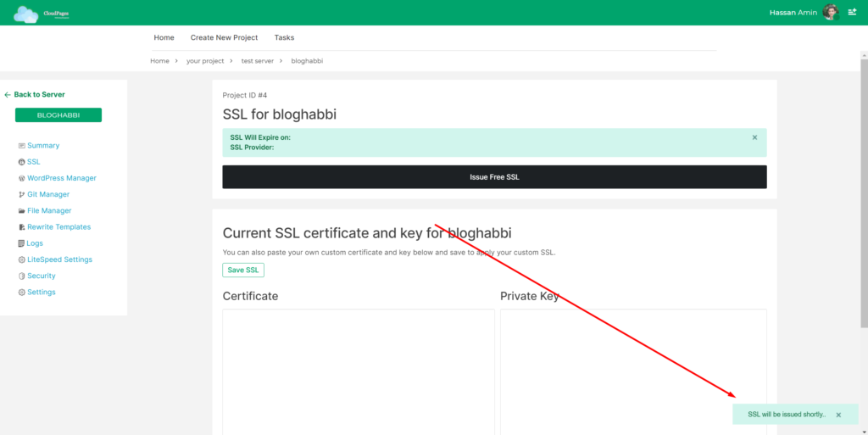Screen dimensions: 868x435
Task: Click 'SSL will be issued shortly..' message text
Action: click(787, 415)
